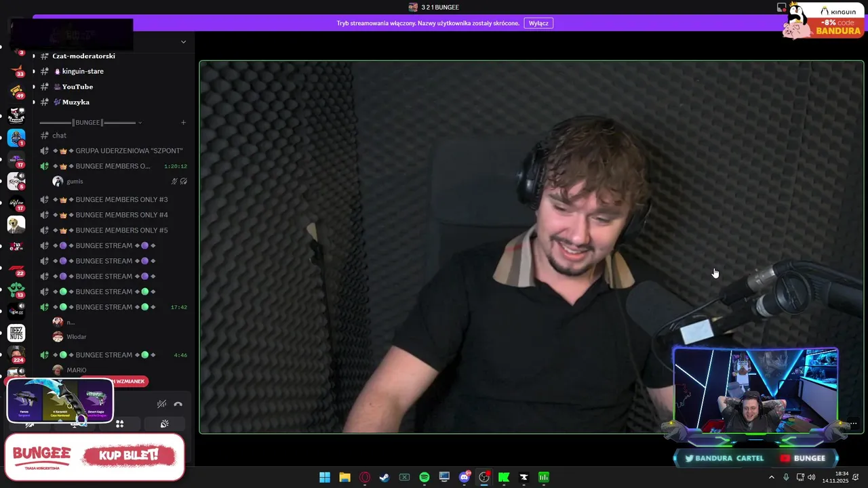Click the Wyłącz streamer mode button
Viewport: 868px width, 488px height.
pyautogui.click(x=538, y=23)
